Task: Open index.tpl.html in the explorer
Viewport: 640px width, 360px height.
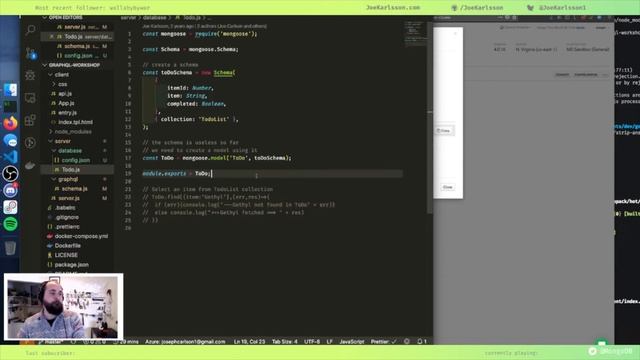Action: coord(75,122)
